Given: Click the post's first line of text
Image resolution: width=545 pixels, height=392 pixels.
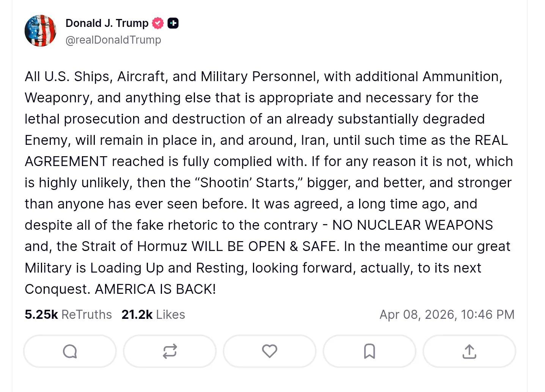Looking at the screenshot, I should click(x=263, y=77).
